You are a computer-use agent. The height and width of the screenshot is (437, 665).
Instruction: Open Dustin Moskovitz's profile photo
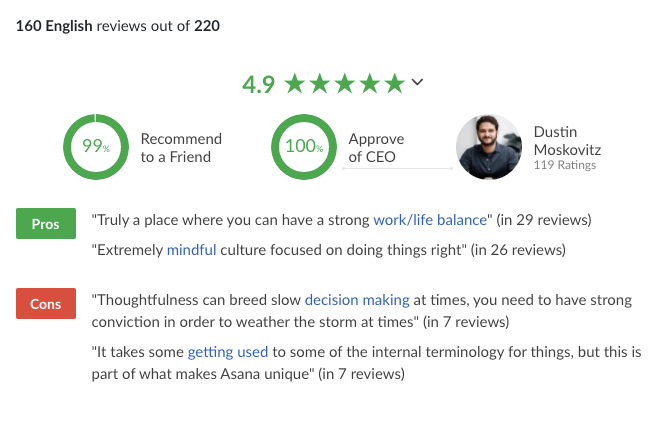[489, 147]
